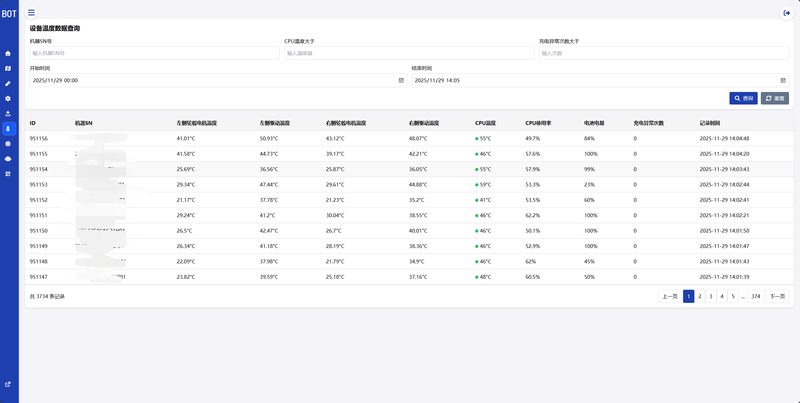Viewport: 800px width, 403px height.
Task: Open the map icon in sidebar
Action: [x=8, y=68]
